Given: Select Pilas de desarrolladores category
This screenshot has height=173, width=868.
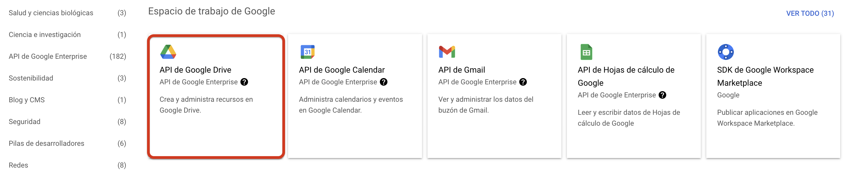Looking at the screenshot, I should click(47, 143).
